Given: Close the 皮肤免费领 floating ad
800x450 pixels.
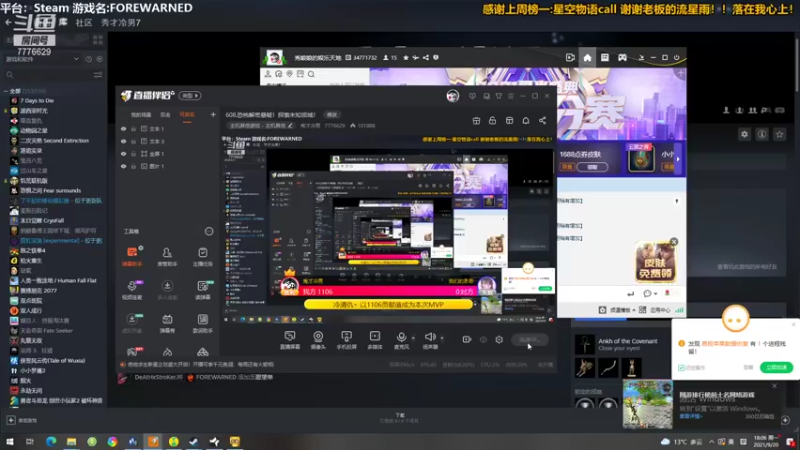Looking at the screenshot, I should [673, 242].
